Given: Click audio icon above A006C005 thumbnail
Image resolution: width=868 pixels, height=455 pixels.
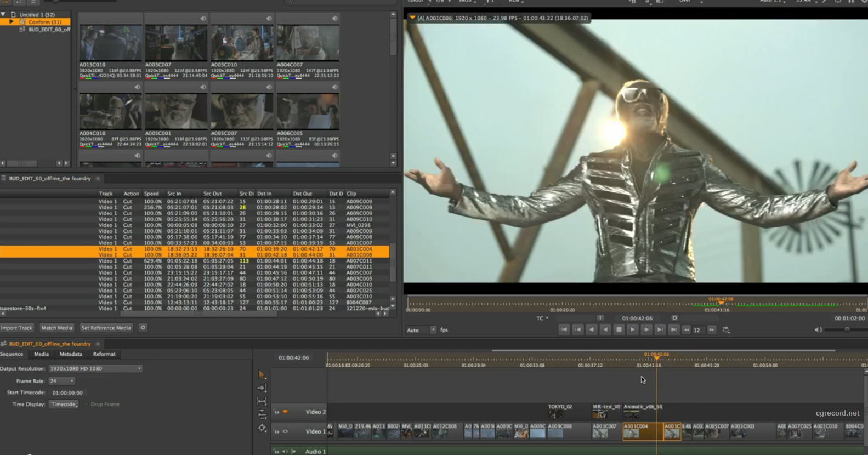Looking at the screenshot, I should [334, 87].
